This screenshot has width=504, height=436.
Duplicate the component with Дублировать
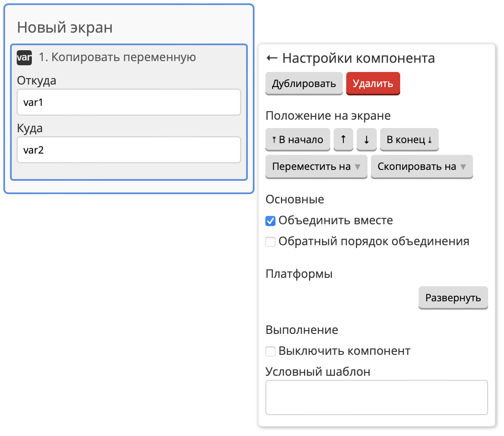pyautogui.click(x=304, y=83)
